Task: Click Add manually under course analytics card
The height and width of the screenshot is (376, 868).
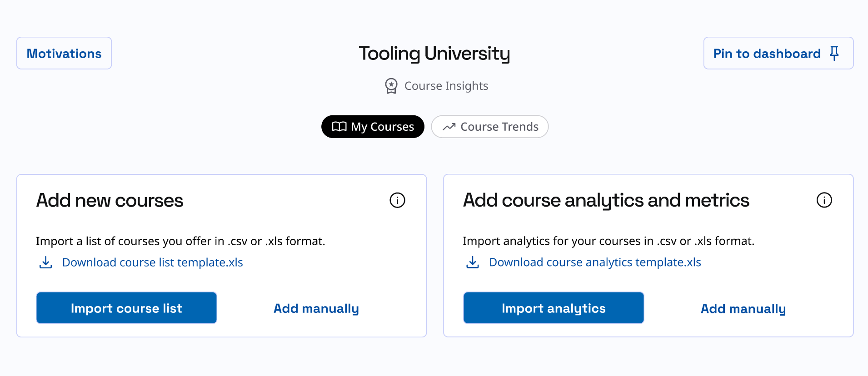Action: coord(743,309)
